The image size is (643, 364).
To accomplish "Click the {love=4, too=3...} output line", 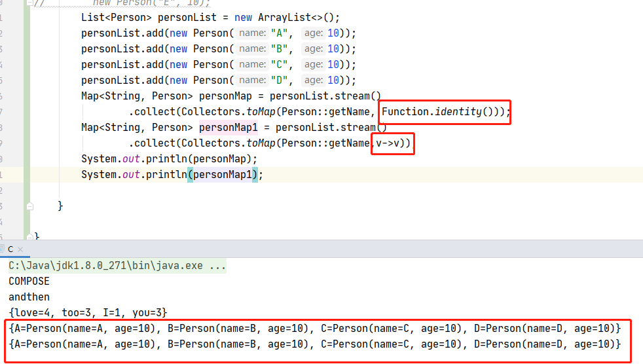I will click(x=88, y=313).
